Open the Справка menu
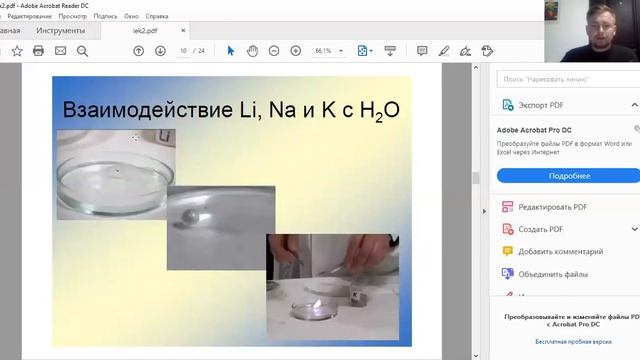This screenshot has width=640, height=360. point(157,16)
